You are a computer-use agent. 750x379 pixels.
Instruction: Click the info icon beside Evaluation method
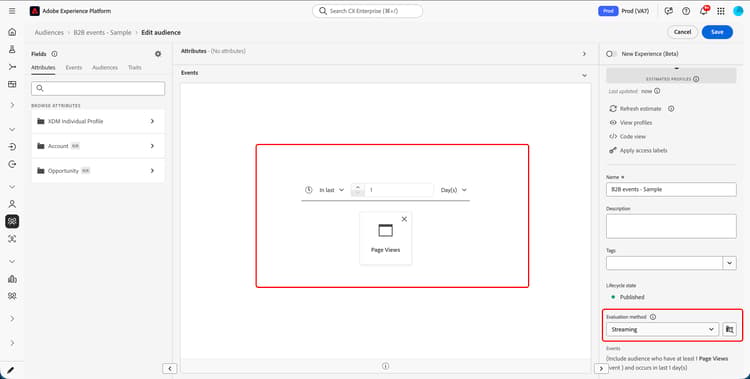click(653, 317)
